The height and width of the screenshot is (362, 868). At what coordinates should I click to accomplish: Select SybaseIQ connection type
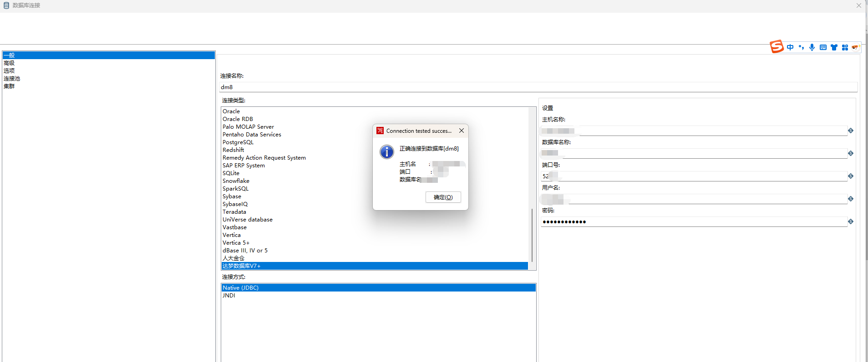click(375, 204)
